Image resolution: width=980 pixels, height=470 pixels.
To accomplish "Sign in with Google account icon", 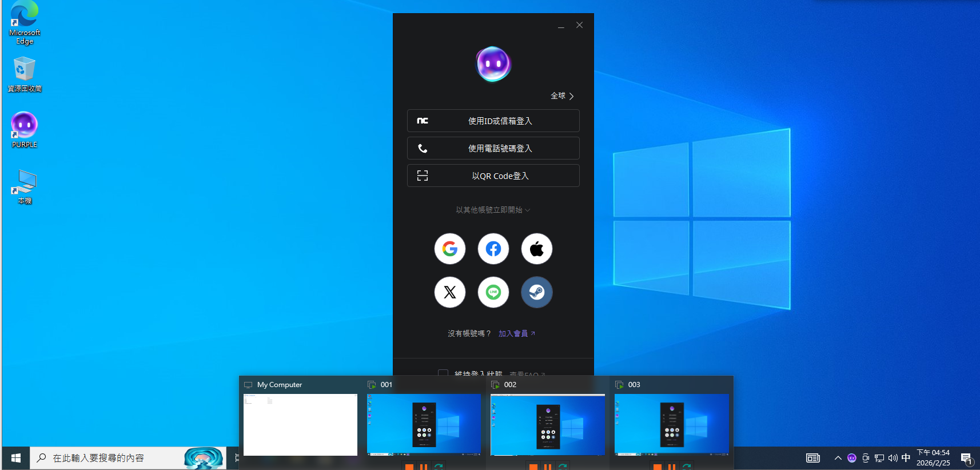I will click(x=450, y=249).
